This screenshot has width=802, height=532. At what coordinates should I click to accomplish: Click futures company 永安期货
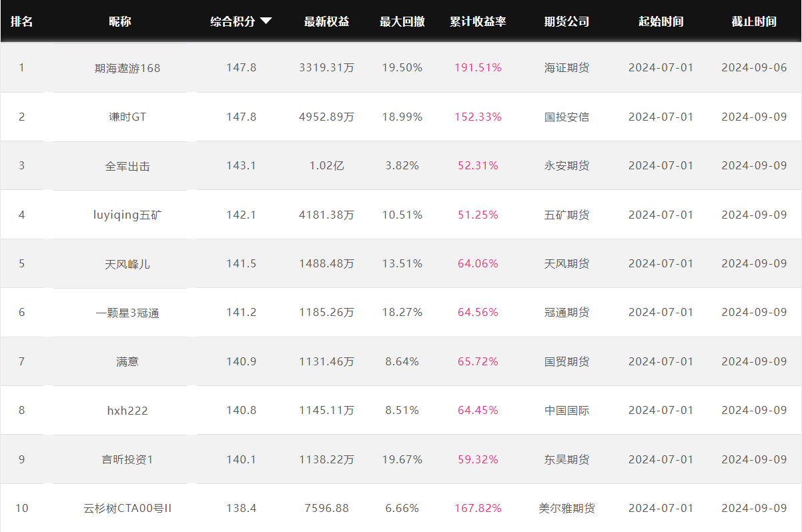pos(567,166)
